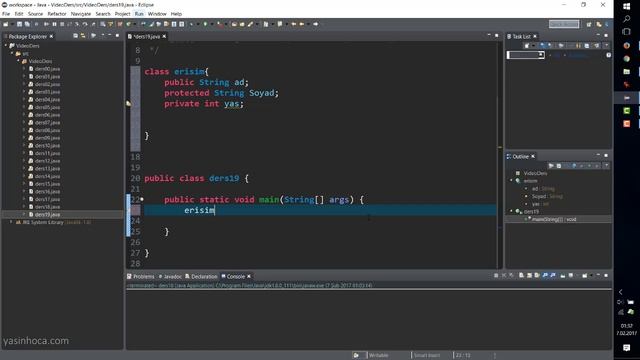Maximize the Console panel
The height and width of the screenshot is (360, 640).
pos(606,276)
